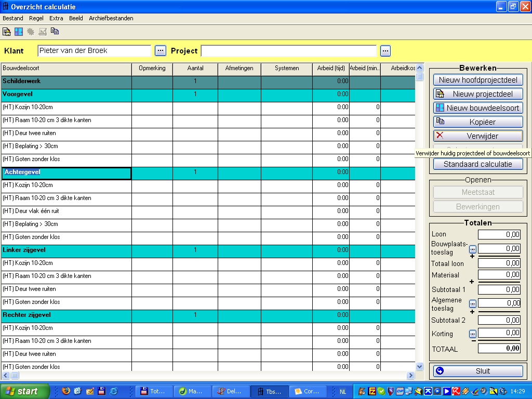Screen dimensions: 532x399
Task: Click the NL language indicator on the taskbar
Action: (343, 392)
